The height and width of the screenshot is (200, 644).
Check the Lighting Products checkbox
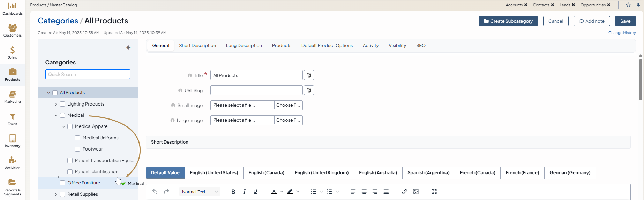coord(62,104)
